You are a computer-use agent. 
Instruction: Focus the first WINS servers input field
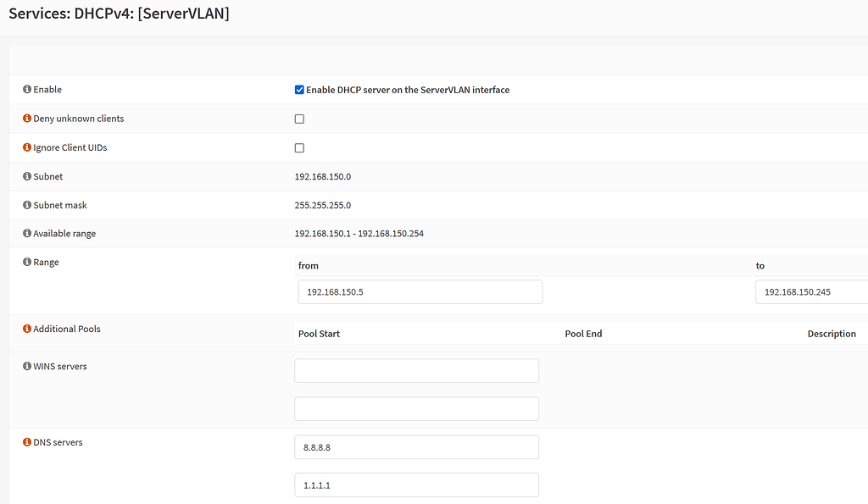pyautogui.click(x=416, y=371)
